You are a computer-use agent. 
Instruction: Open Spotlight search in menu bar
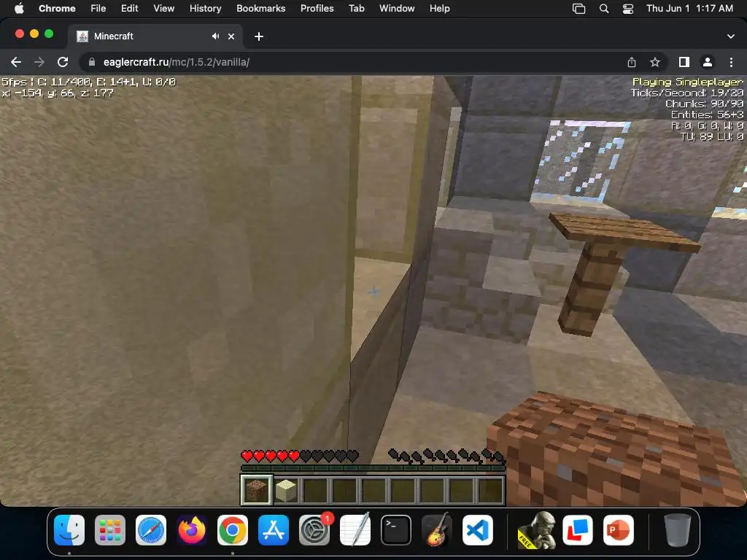[603, 9]
